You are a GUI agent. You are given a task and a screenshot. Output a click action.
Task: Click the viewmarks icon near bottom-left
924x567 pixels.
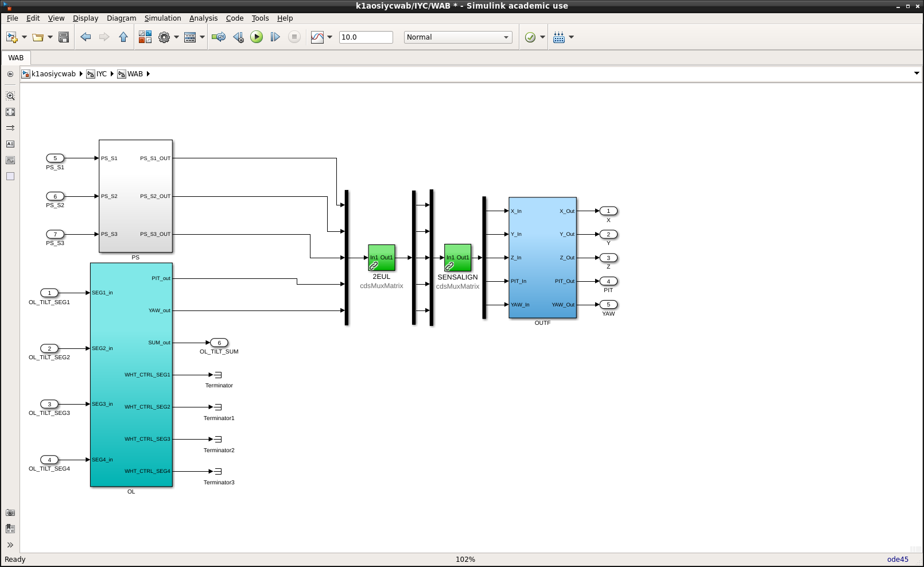click(10, 529)
